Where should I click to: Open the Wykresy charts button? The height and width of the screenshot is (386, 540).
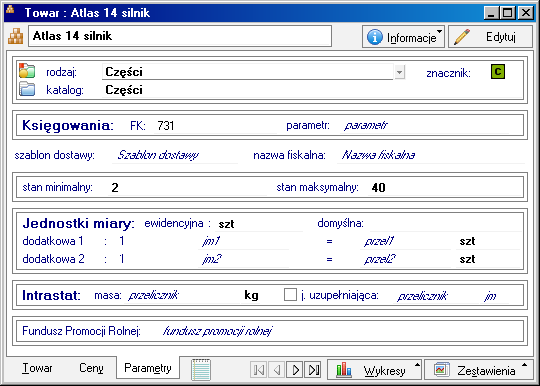click(x=374, y=370)
